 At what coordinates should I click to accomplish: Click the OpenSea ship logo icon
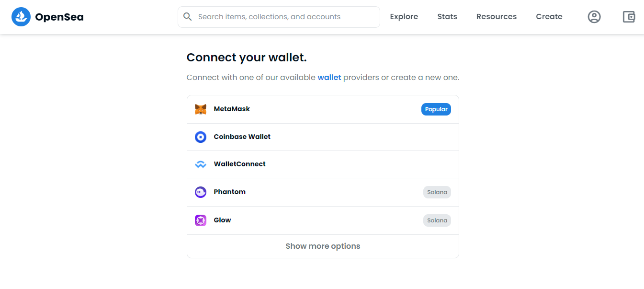[x=21, y=17]
